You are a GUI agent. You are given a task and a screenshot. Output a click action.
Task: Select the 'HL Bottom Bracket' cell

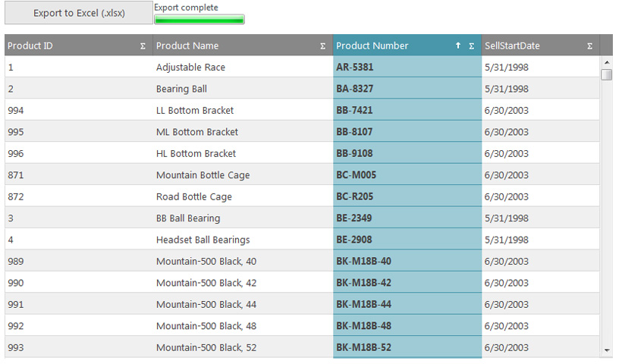point(243,153)
